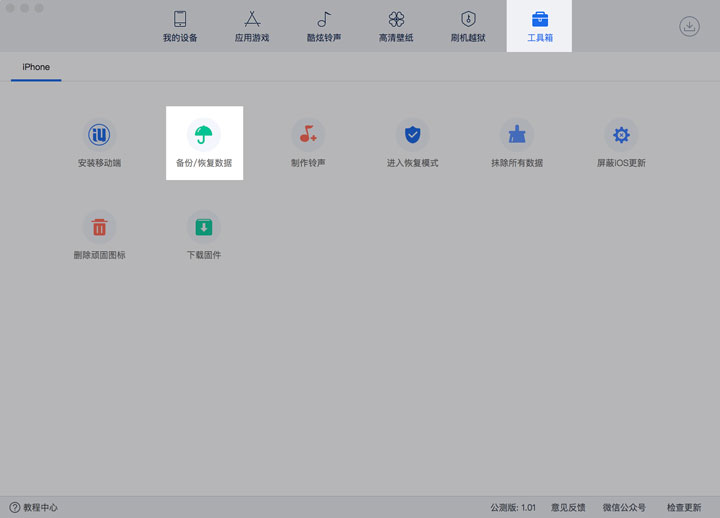Open the 微信公众号 link
720x518 pixels.
click(624, 508)
